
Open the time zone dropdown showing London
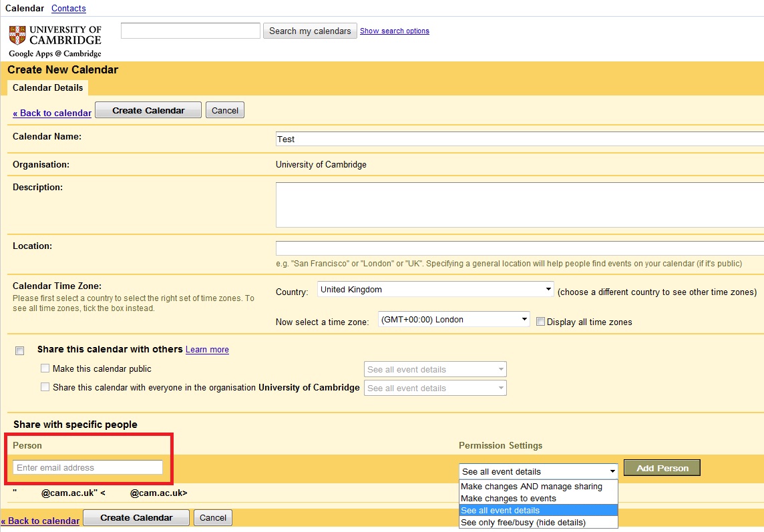coord(453,320)
